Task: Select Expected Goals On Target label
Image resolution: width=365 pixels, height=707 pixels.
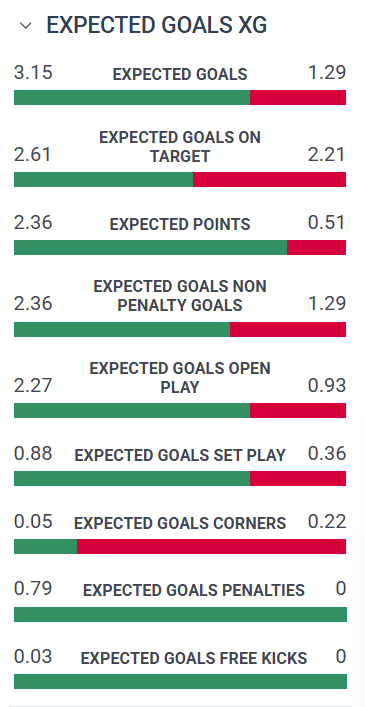Action: (180, 147)
